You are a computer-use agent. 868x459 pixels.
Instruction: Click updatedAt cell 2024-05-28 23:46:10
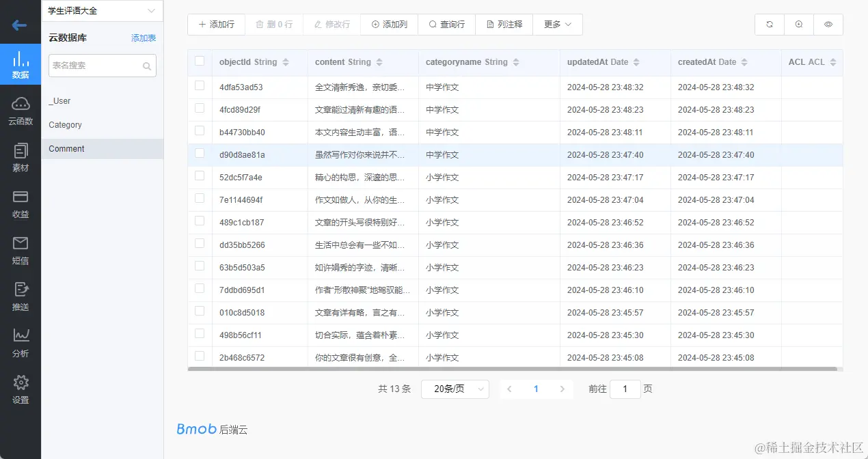606,290
